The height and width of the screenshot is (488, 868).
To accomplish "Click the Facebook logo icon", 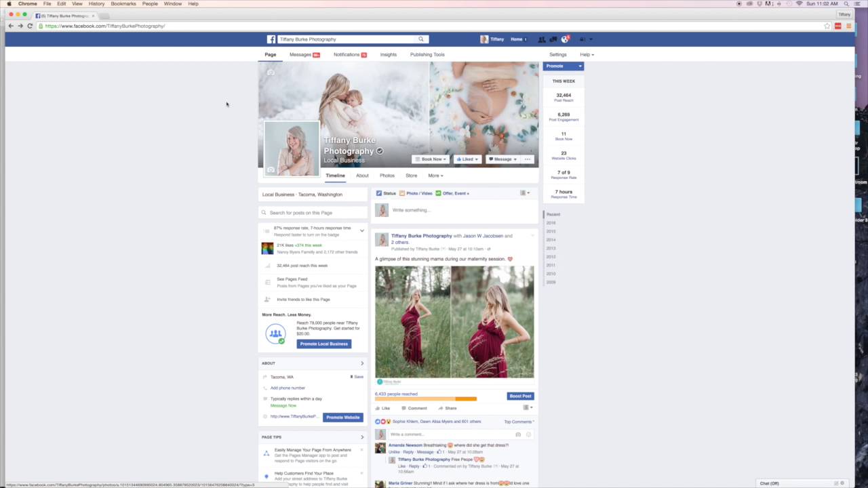I will click(271, 39).
